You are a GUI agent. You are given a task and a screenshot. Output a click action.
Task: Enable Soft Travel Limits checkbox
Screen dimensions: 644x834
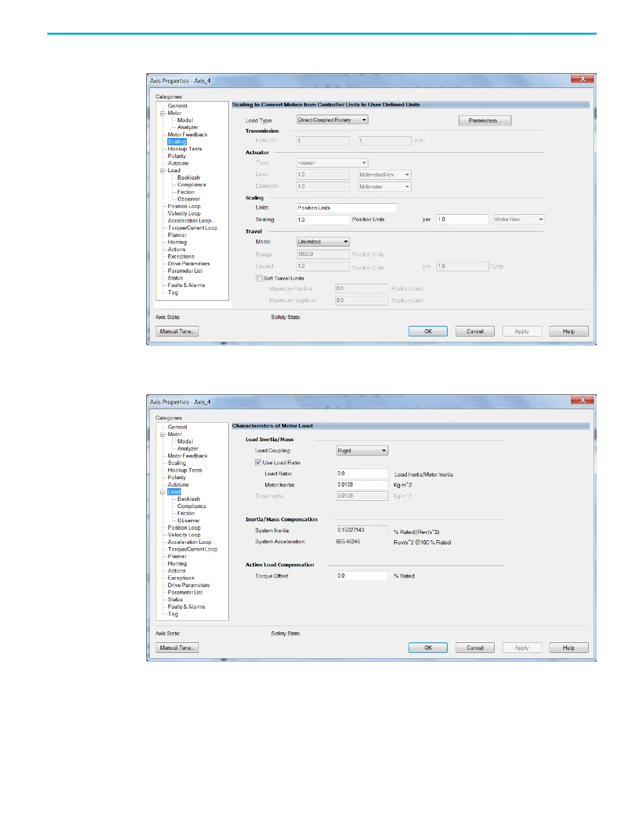click(259, 278)
